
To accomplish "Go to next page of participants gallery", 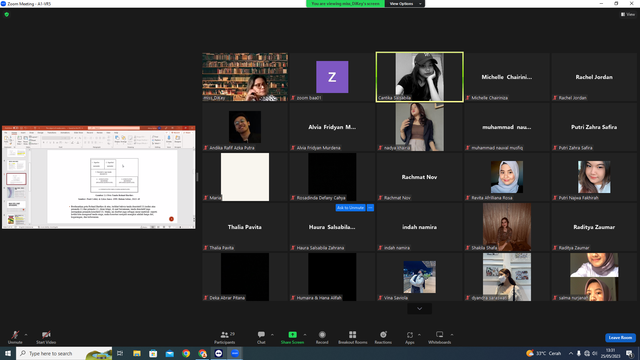I will pyautogui.click(x=419, y=309).
